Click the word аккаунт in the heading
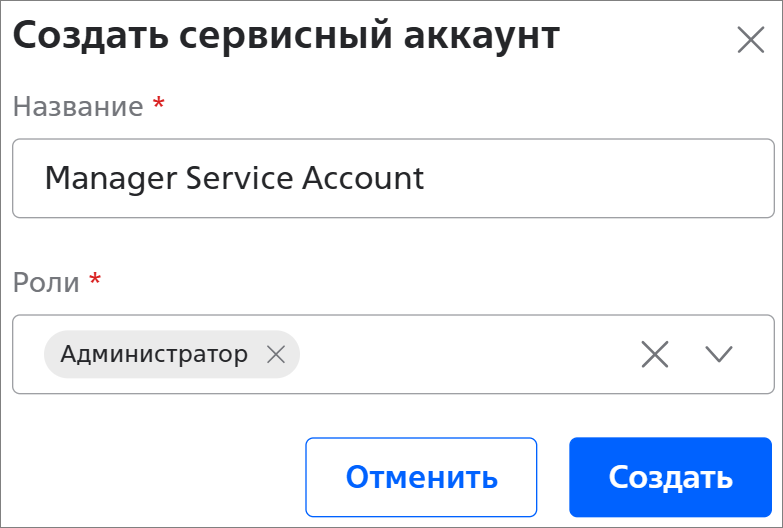The height and width of the screenshot is (528, 783). [482, 37]
